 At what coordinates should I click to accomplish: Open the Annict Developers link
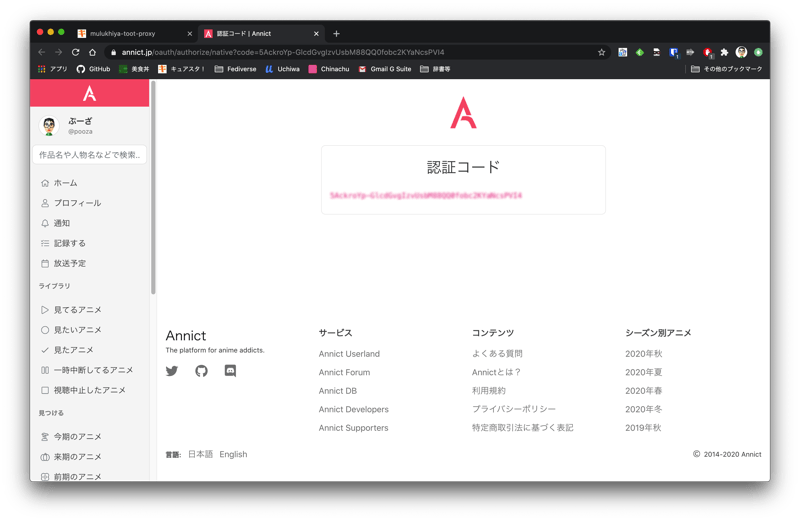(x=353, y=409)
